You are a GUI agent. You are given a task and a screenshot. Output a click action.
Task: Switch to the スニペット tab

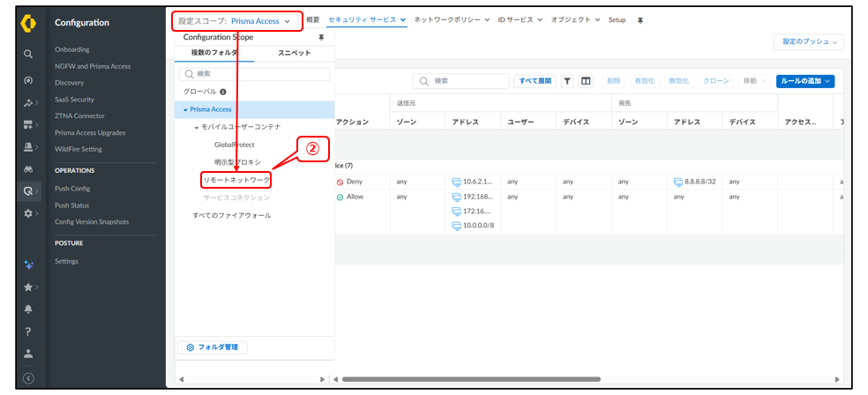(294, 53)
